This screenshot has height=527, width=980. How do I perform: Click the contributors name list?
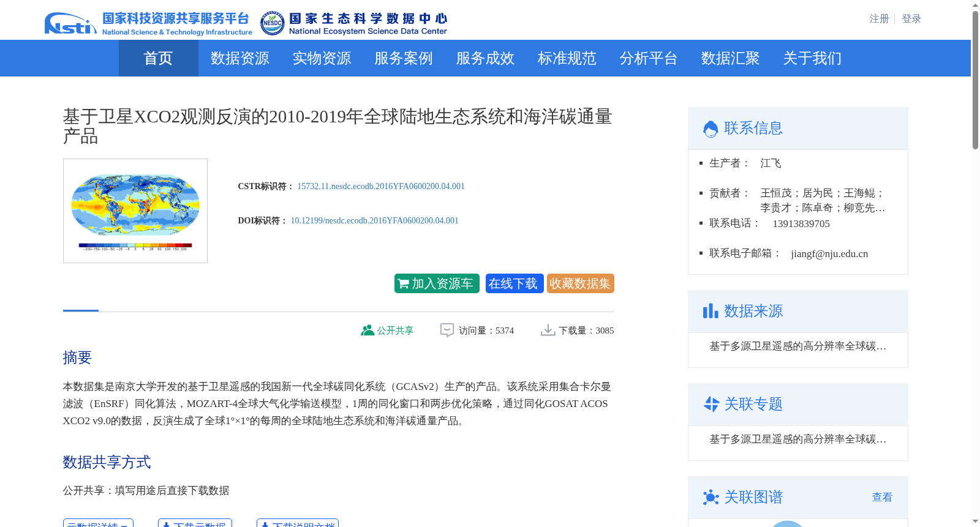[x=823, y=201]
